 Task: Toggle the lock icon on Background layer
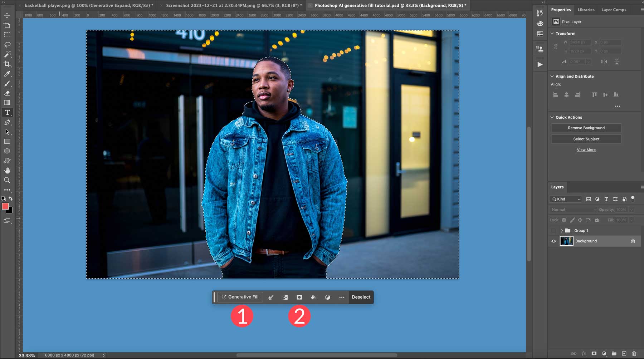(632, 241)
